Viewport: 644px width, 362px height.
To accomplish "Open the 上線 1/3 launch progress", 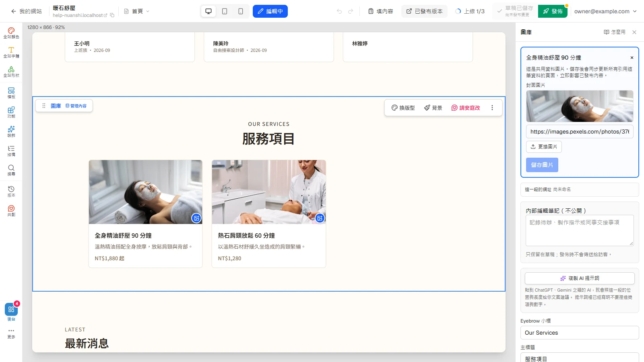I will tap(470, 11).
